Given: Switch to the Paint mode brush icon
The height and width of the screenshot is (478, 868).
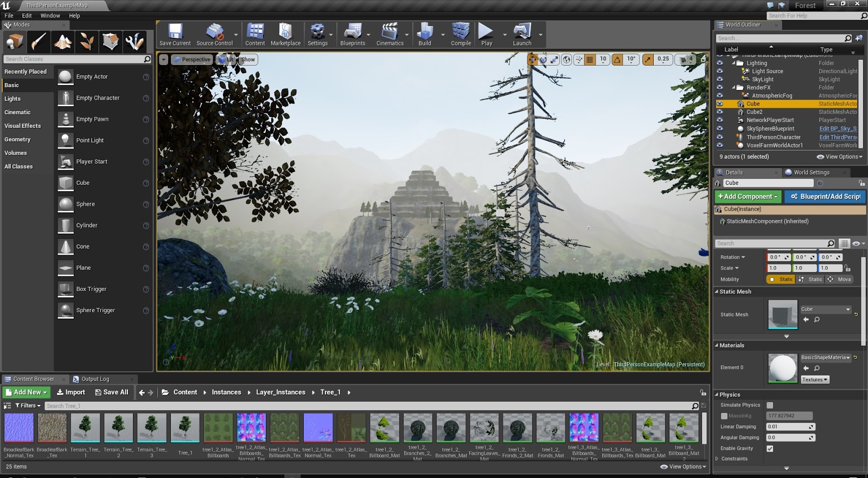Looking at the screenshot, I should pyautogui.click(x=39, y=42).
